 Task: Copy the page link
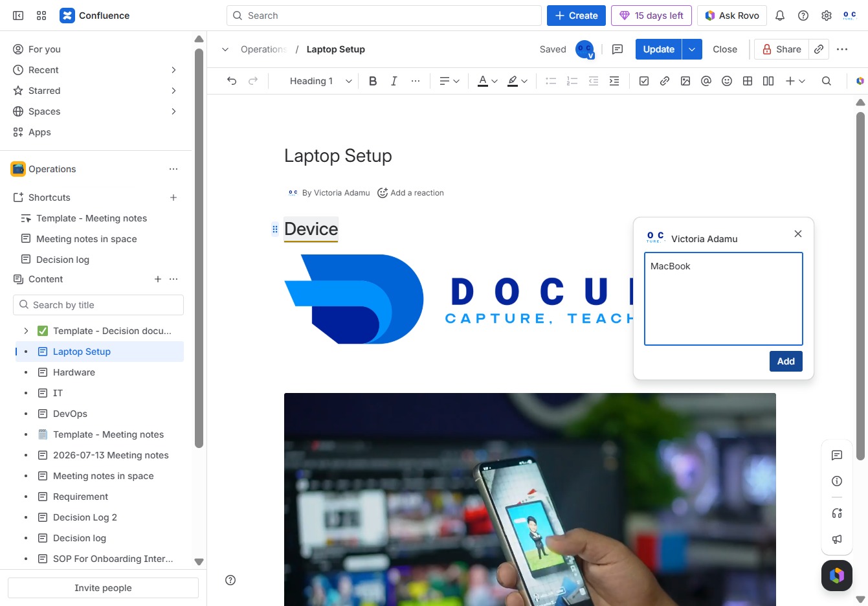(819, 49)
